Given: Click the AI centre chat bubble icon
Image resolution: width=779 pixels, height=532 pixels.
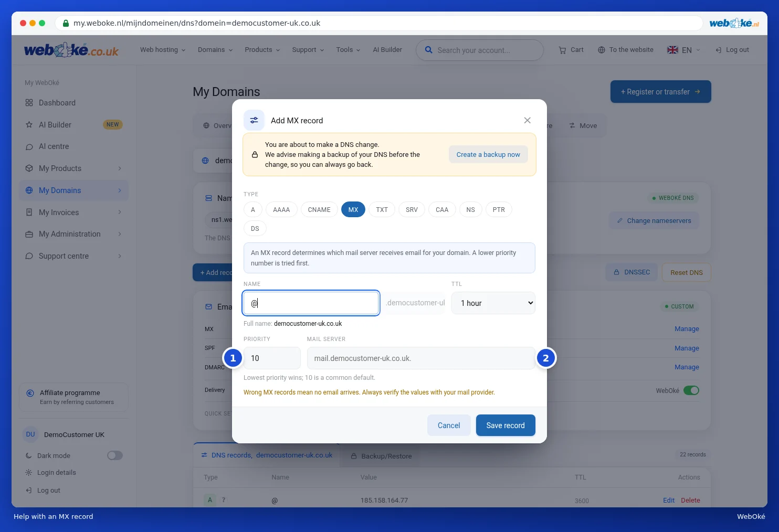Looking at the screenshot, I should (x=29, y=147).
